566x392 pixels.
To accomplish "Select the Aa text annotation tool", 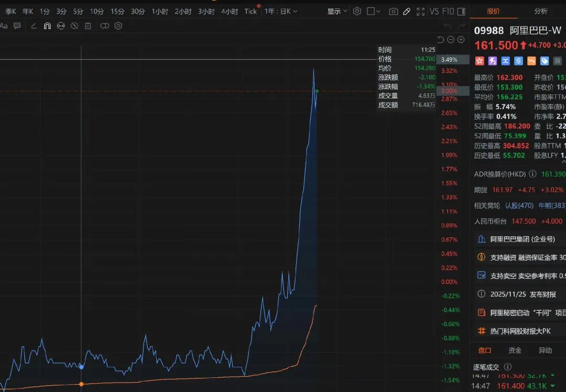I will tap(4, 26).
